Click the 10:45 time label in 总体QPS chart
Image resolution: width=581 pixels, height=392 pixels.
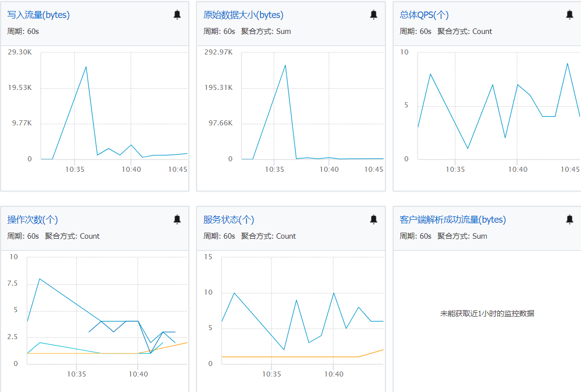point(570,169)
